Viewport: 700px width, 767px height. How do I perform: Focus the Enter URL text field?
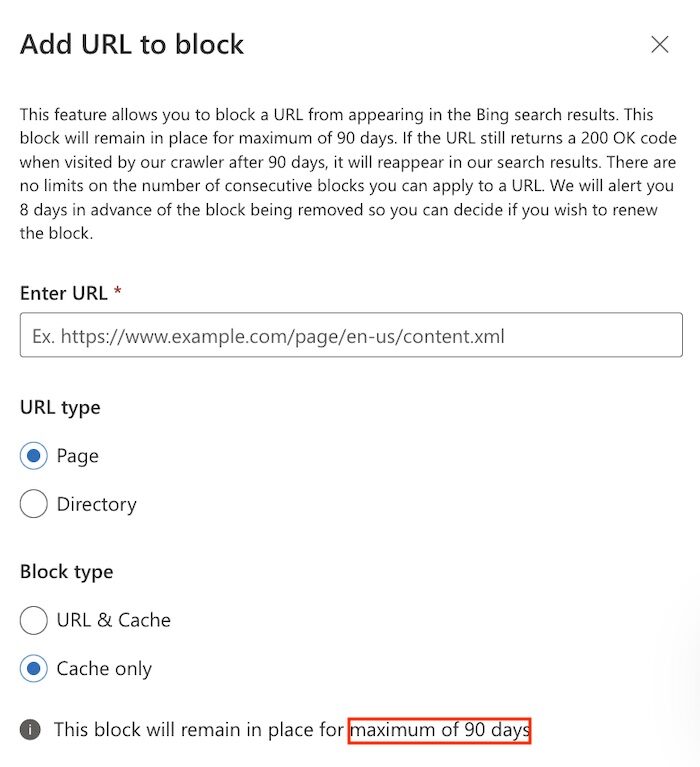pos(351,336)
